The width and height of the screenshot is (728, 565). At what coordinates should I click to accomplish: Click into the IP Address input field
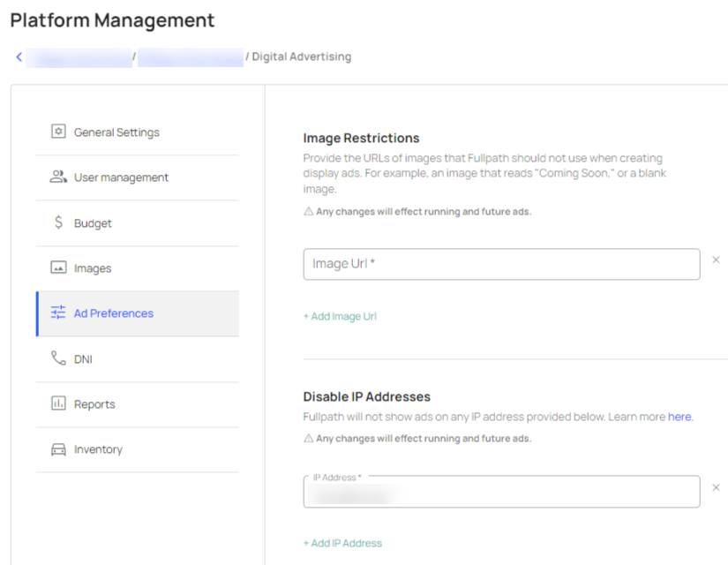coord(501,493)
